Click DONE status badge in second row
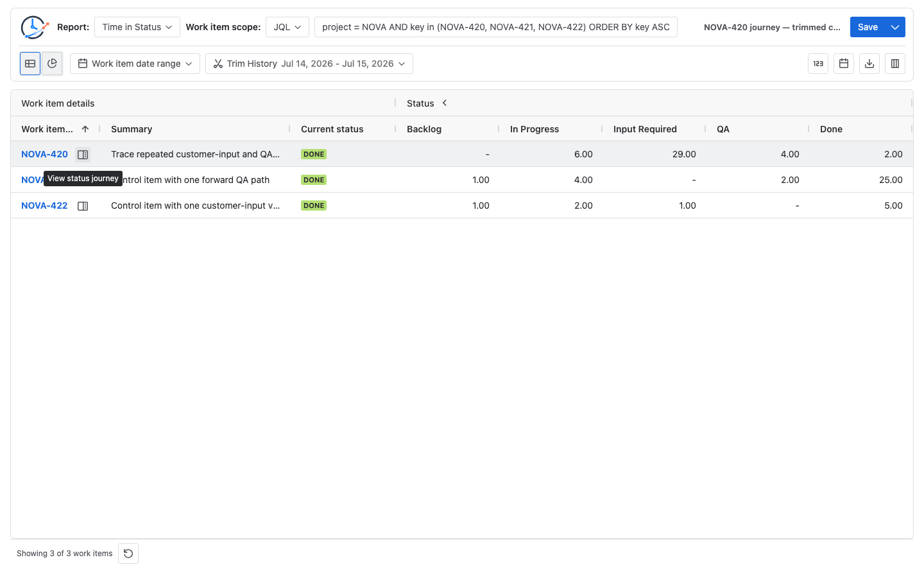924x578 pixels. tap(314, 180)
